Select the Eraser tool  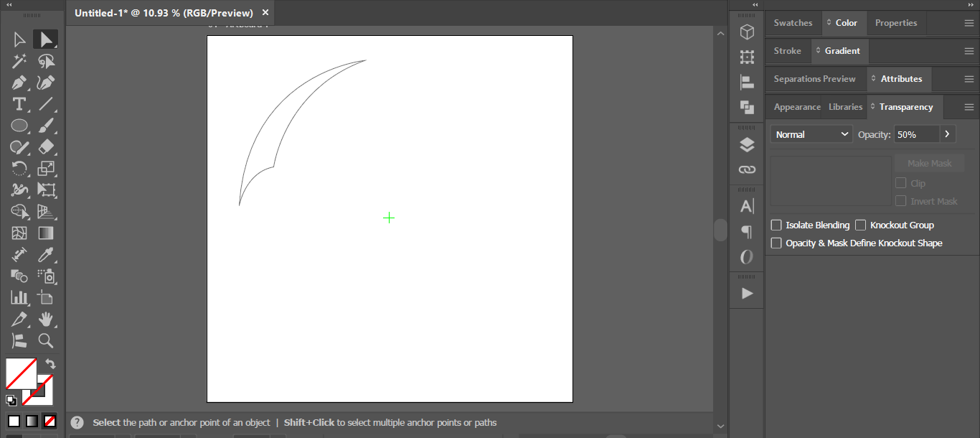[x=46, y=147]
